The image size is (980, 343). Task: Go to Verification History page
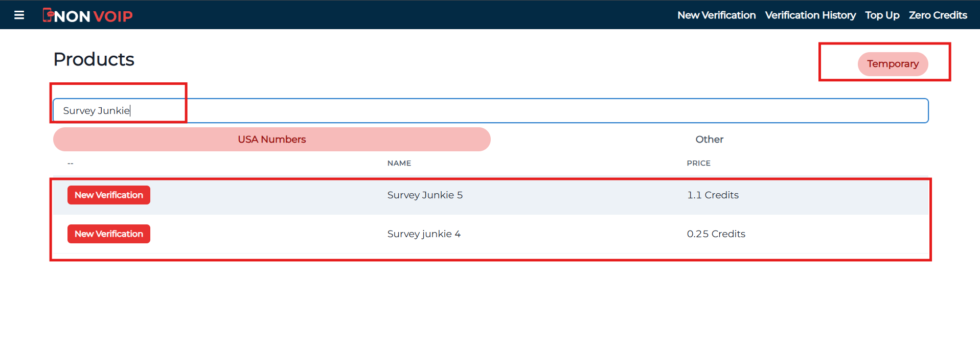(x=810, y=15)
